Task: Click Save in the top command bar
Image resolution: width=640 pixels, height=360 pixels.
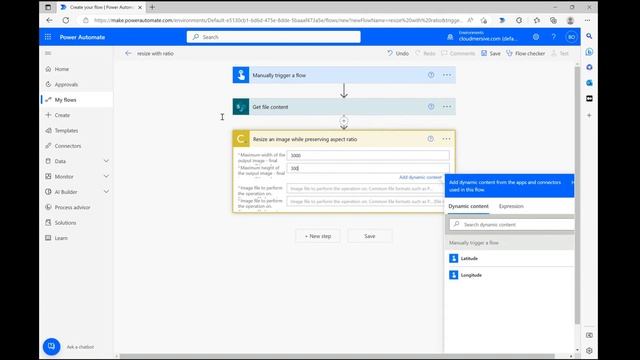Action: pyautogui.click(x=491, y=53)
